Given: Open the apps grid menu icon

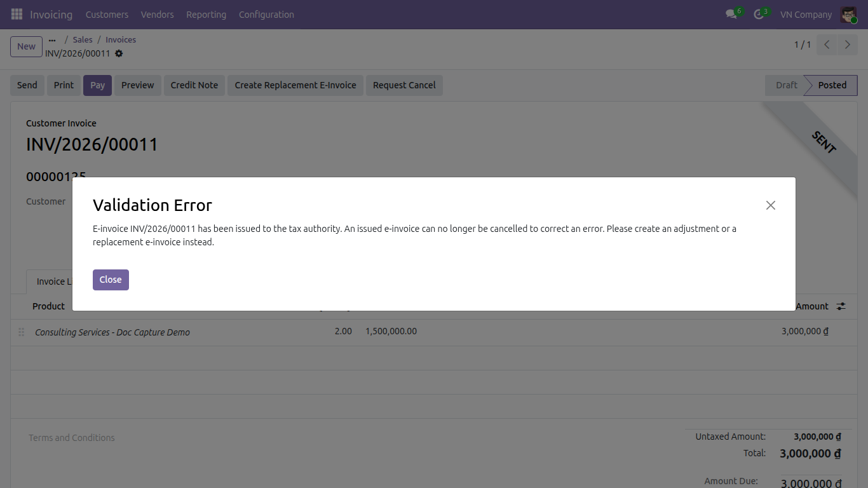Looking at the screenshot, I should tap(17, 14).
